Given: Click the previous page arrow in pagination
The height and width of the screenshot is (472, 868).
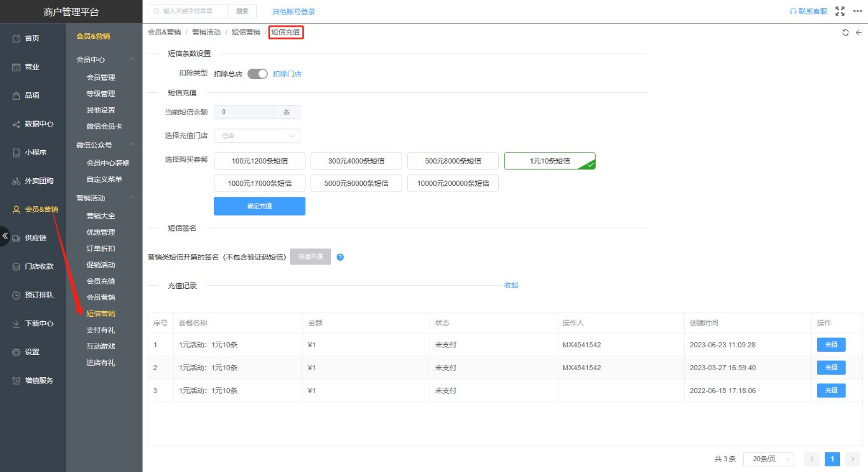Looking at the screenshot, I should click(x=812, y=459).
